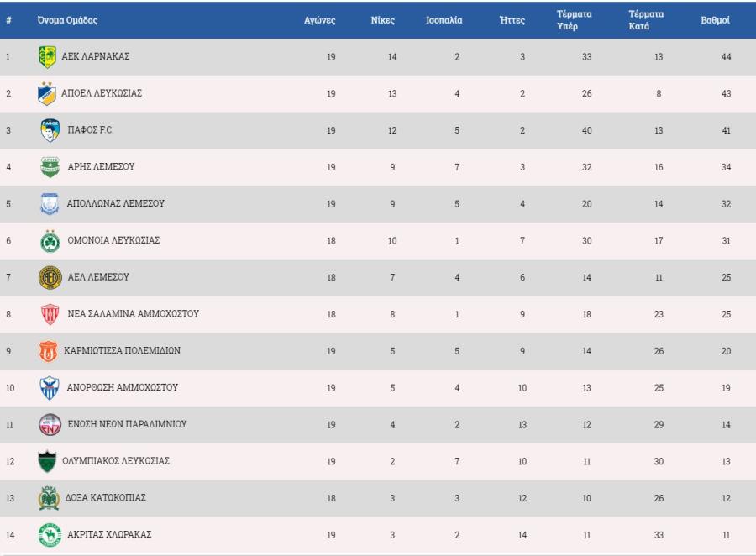Viewport: 756px width, 556px height.
Task: Click the ΔΟΞΑ ΚΑΤΩΚΟΠΙΑΣ eagle emblem
Action: point(49,498)
